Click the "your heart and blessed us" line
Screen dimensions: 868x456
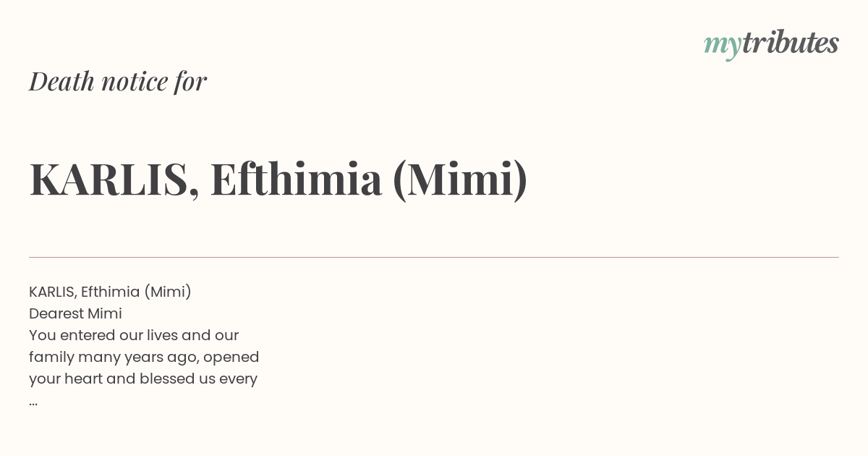click(x=143, y=379)
